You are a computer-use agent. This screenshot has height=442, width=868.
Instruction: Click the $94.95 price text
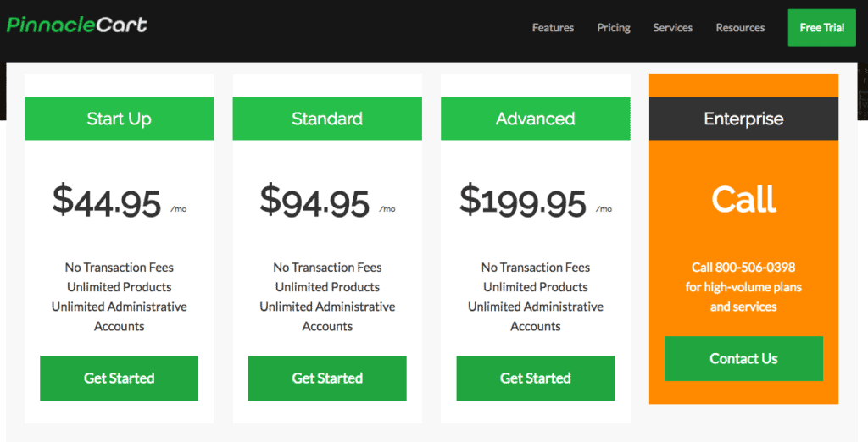click(314, 202)
